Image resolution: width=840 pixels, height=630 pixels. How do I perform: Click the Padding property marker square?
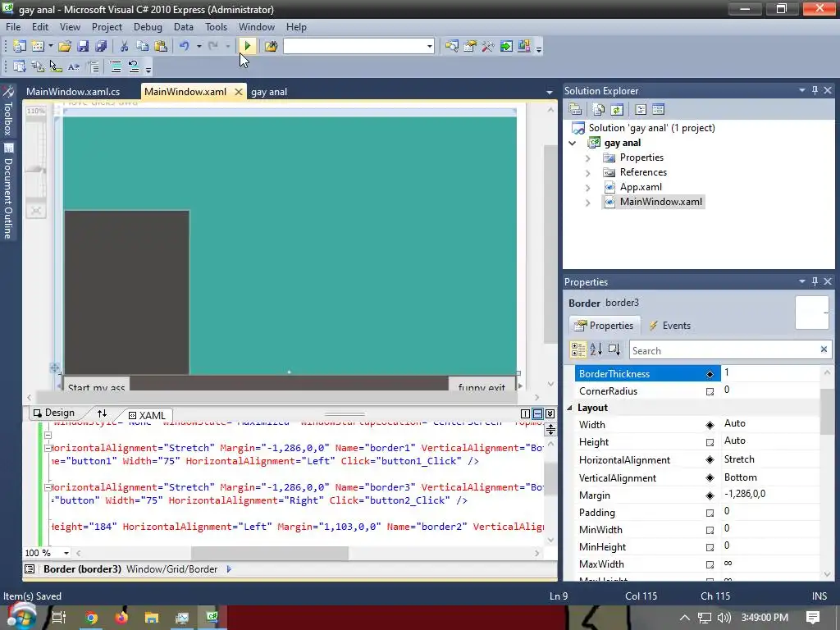[x=710, y=513]
